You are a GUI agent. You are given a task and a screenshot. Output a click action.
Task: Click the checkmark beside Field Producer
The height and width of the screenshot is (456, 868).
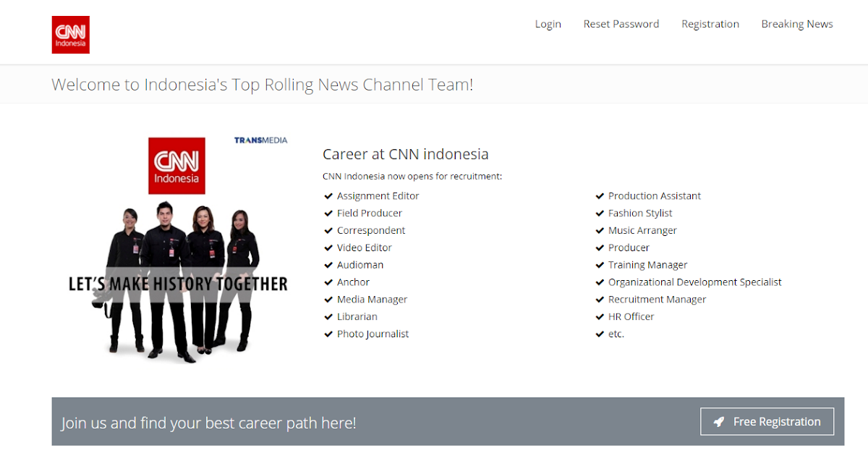coord(328,214)
